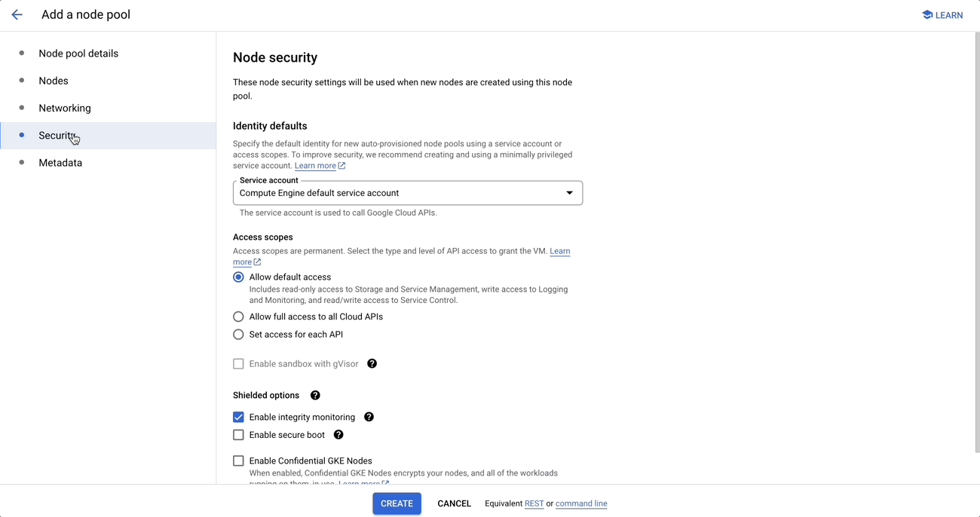Viewport: 980px width, 517px height.
Task: Click help icon beside Enable sandbox with gVisor
Action: 372,364
